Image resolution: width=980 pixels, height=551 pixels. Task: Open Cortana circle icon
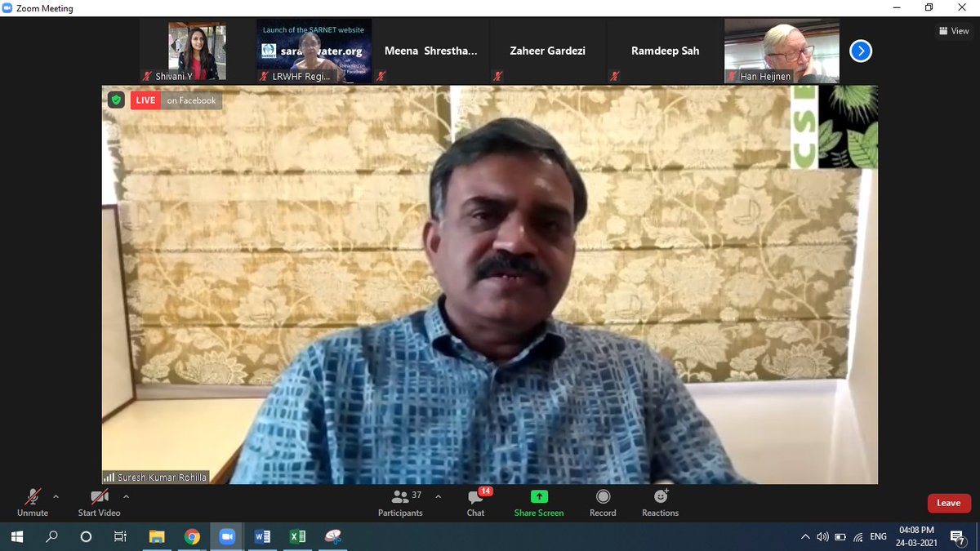(x=86, y=536)
